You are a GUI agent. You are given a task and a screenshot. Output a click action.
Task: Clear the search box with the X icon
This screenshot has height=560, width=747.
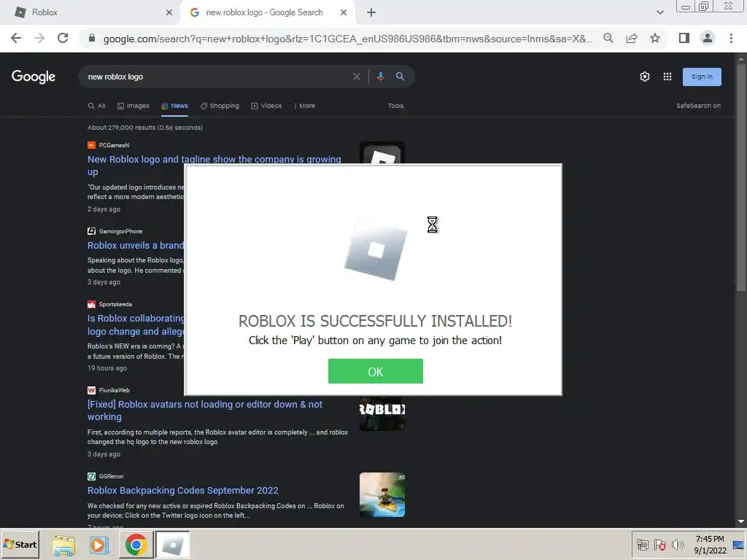tap(356, 77)
